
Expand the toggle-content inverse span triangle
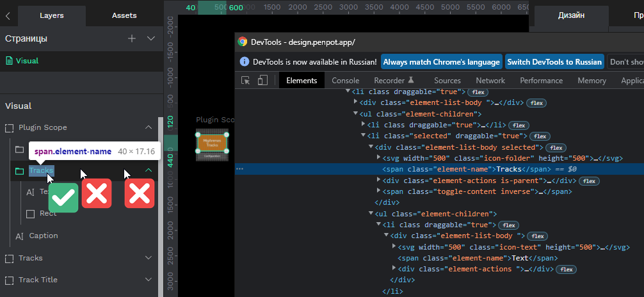(x=379, y=191)
